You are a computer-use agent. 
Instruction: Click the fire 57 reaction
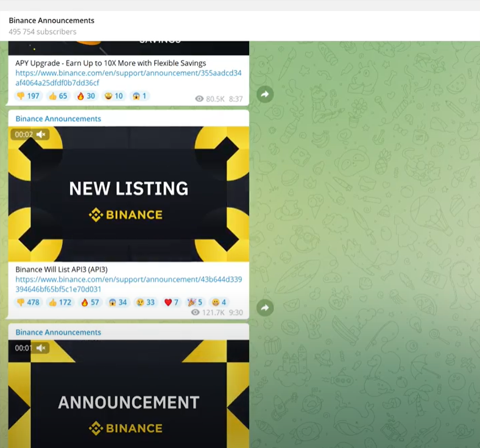click(x=90, y=302)
